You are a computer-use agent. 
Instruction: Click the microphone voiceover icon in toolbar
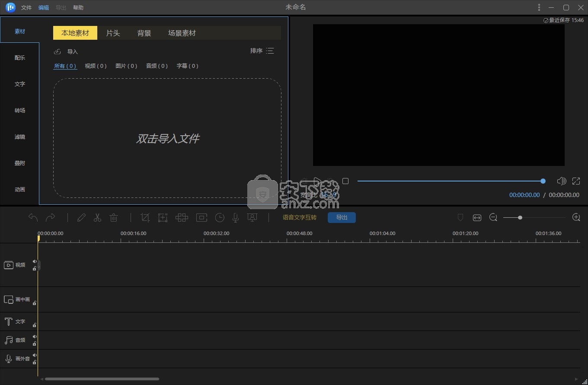pos(236,218)
